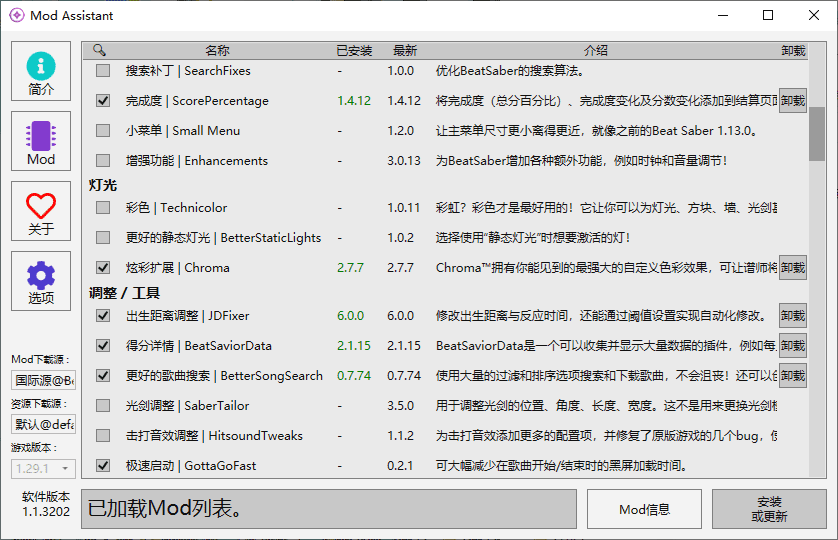Check the SaberTailor mod checkbox
The height and width of the screenshot is (540, 838).
tap(103, 405)
